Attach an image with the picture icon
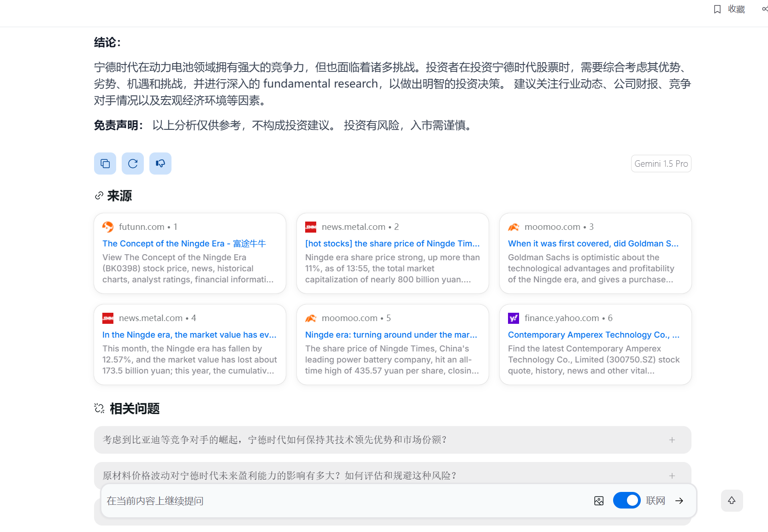The height and width of the screenshot is (532, 768). tap(599, 501)
